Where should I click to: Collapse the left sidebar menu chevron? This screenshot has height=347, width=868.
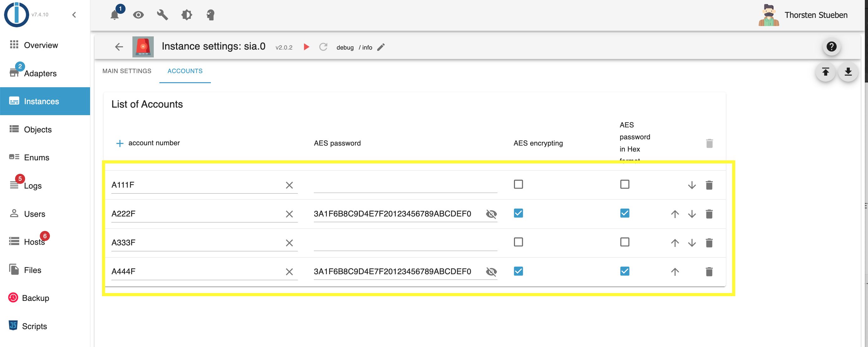(x=74, y=15)
